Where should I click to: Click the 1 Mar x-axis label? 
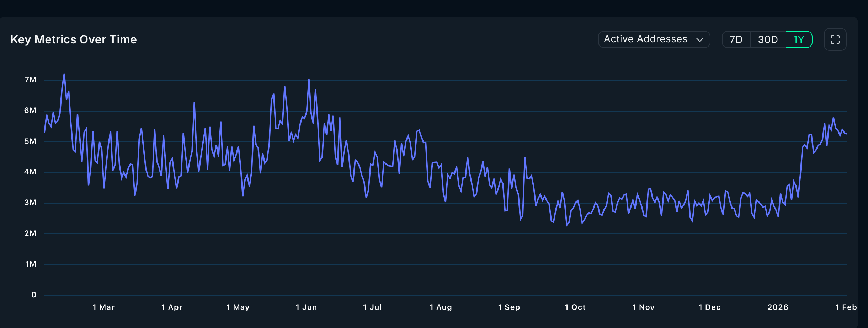103,307
